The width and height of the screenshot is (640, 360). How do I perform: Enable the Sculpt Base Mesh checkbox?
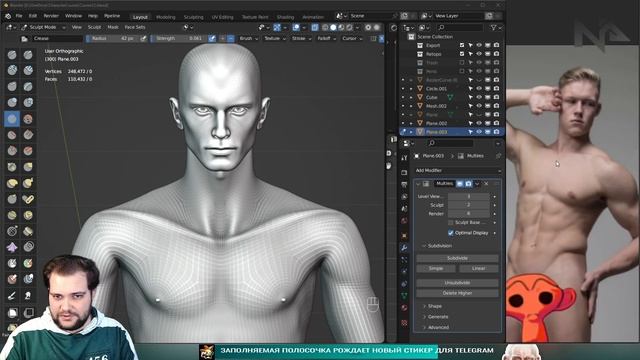pos(451,222)
